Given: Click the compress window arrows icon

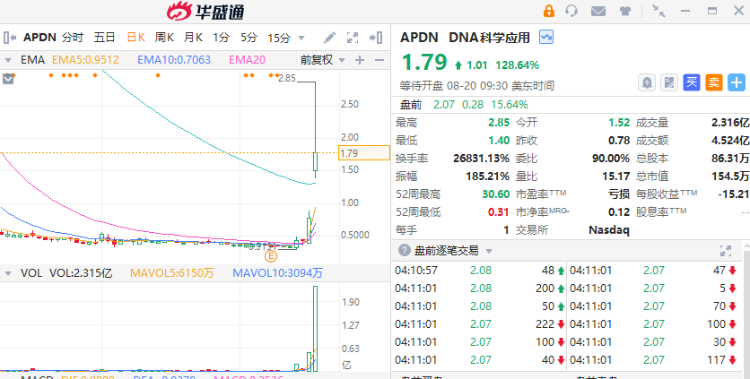Looking at the screenshot, I should click(x=659, y=11).
